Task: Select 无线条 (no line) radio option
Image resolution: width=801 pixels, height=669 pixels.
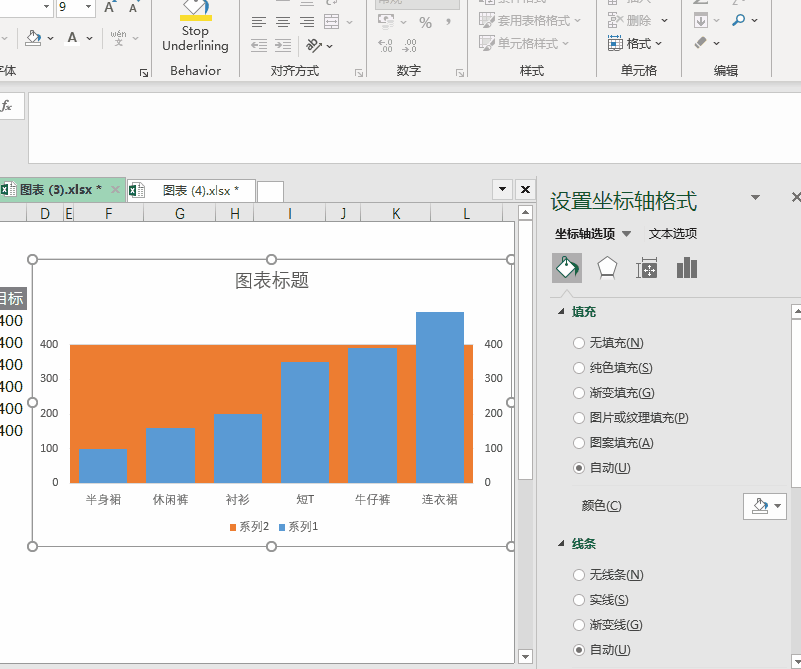Action: pos(579,575)
